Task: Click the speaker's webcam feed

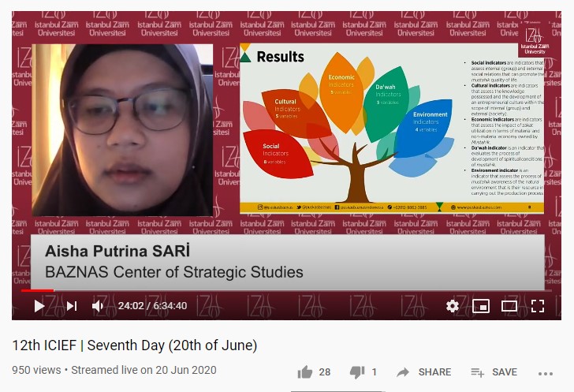Action: 122,130
